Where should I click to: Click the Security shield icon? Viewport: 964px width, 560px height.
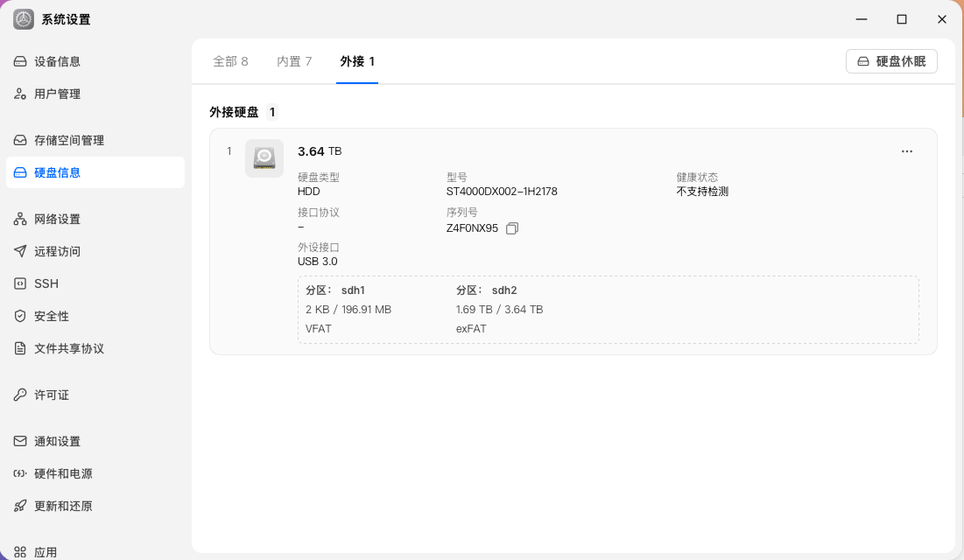pyautogui.click(x=20, y=316)
